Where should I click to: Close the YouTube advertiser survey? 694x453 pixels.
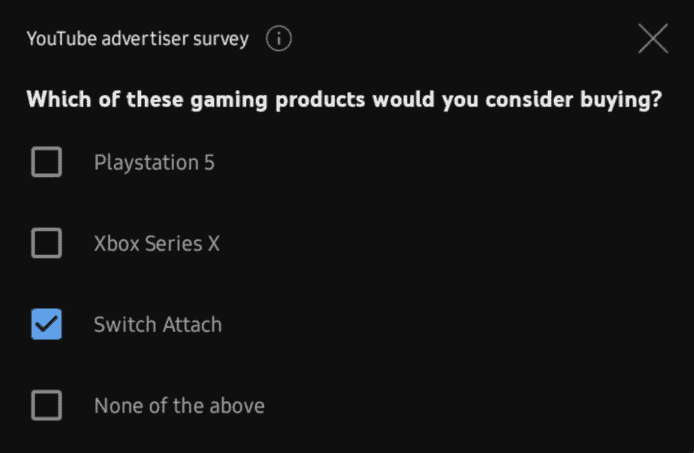coord(653,39)
